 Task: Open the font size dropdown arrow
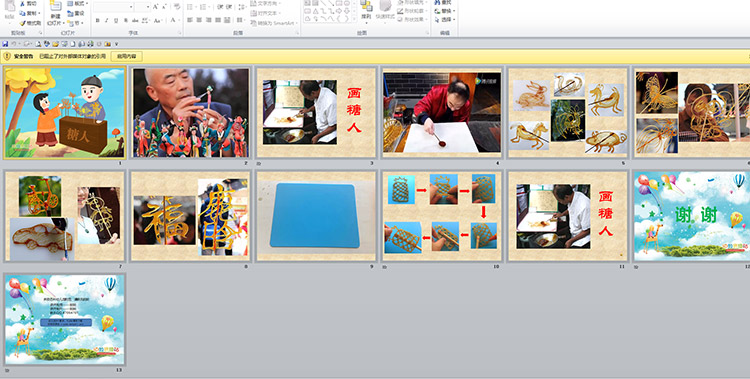[x=148, y=7]
